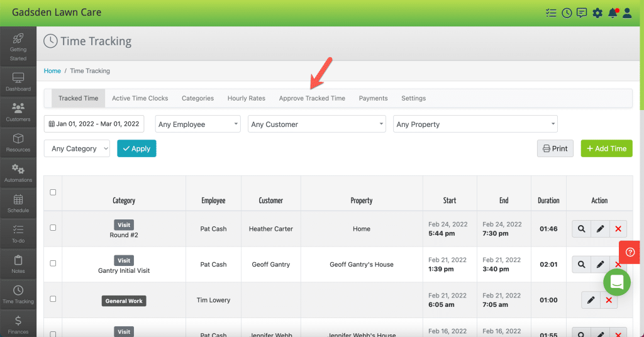Click the Apply filter button
Viewport: 644px width, 337px height.
pos(136,148)
